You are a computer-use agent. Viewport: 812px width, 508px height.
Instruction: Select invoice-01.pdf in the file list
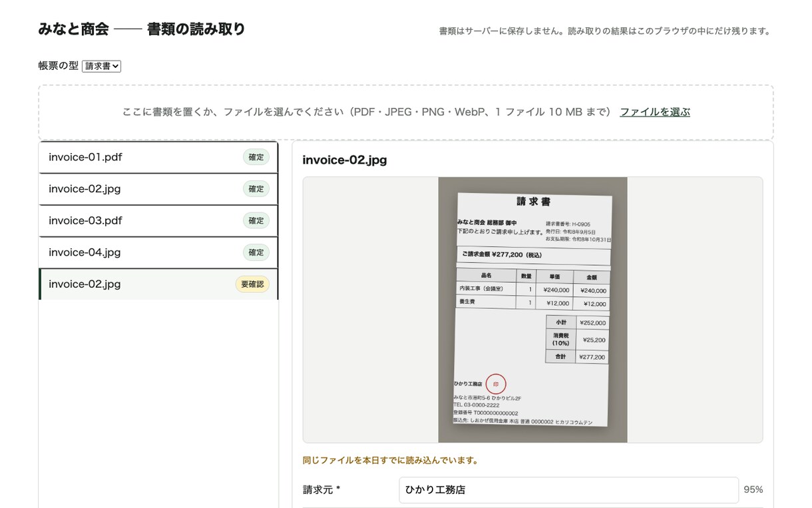pos(158,157)
